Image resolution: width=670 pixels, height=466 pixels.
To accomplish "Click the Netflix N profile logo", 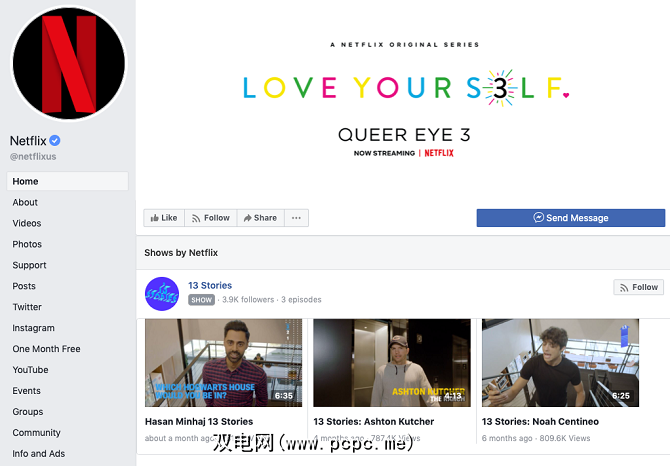I will point(69,63).
